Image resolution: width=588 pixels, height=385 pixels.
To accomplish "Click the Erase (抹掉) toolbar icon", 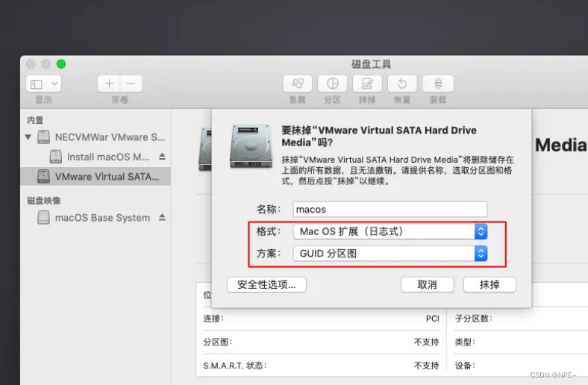I will pyautogui.click(x=367, y=84).
